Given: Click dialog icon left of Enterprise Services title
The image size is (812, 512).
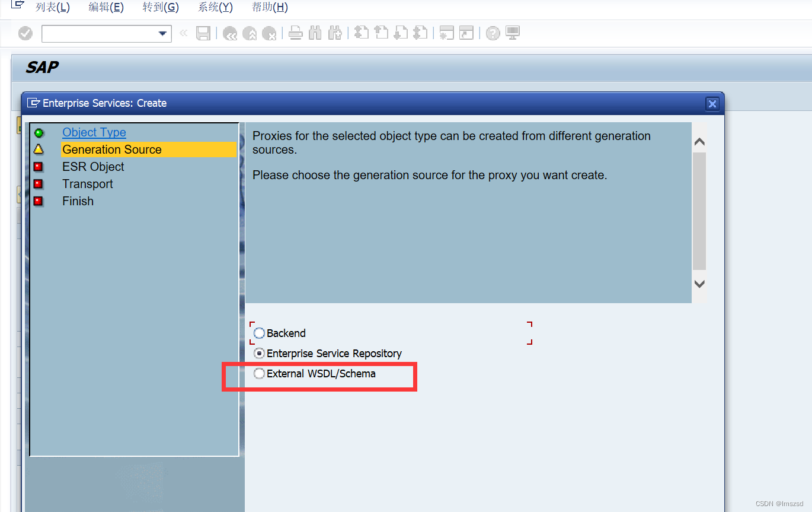Looking at the screenshot, I should click(x=34, y=103).
